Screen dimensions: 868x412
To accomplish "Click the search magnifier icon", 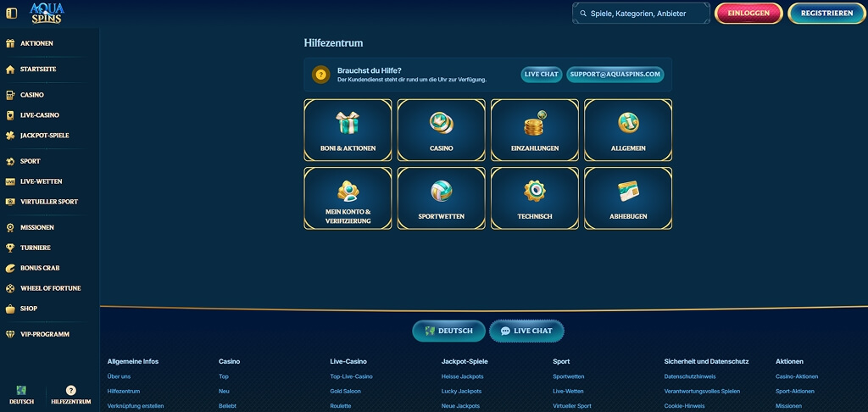I will point(583,14).
